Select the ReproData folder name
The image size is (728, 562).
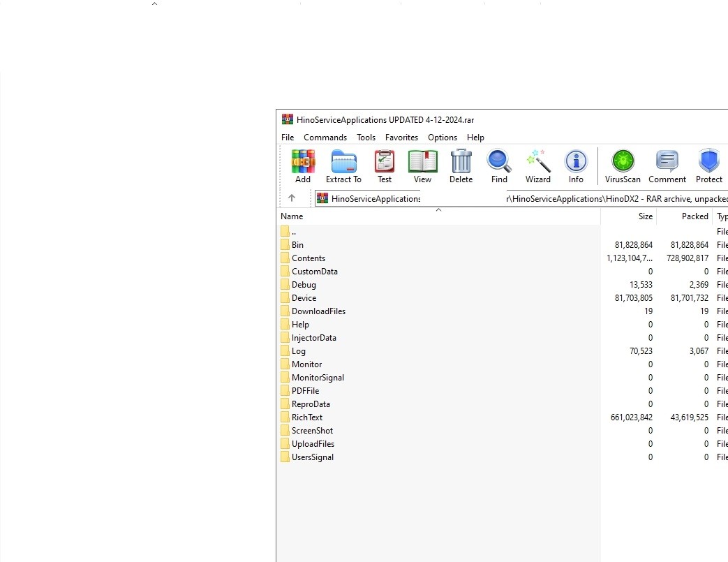[x=311, y=404]
